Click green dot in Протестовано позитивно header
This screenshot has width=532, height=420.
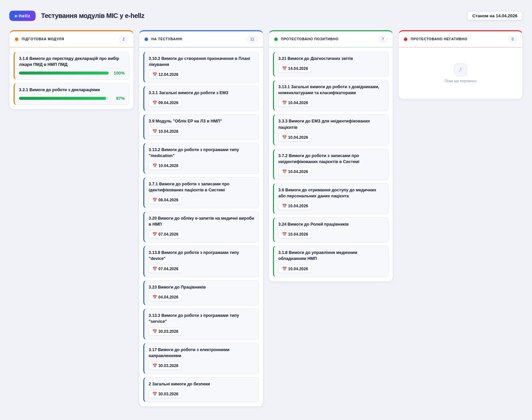pos(276,39)
